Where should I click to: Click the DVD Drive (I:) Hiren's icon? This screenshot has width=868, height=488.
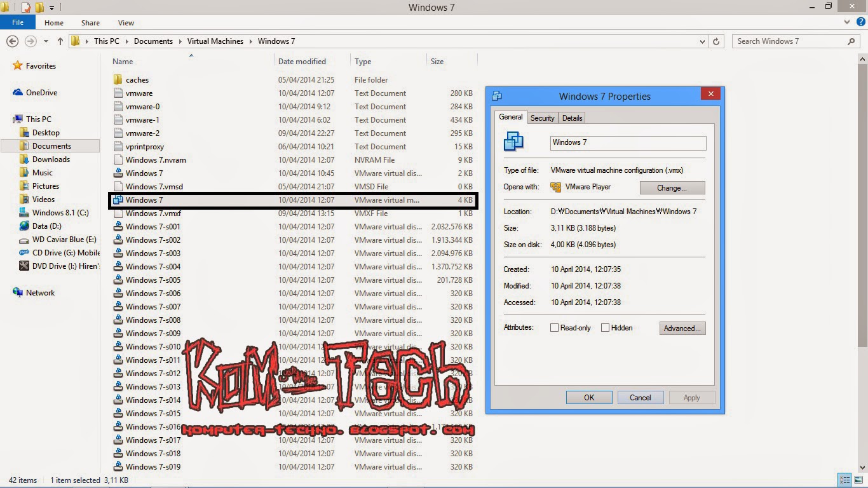(24, 266)
